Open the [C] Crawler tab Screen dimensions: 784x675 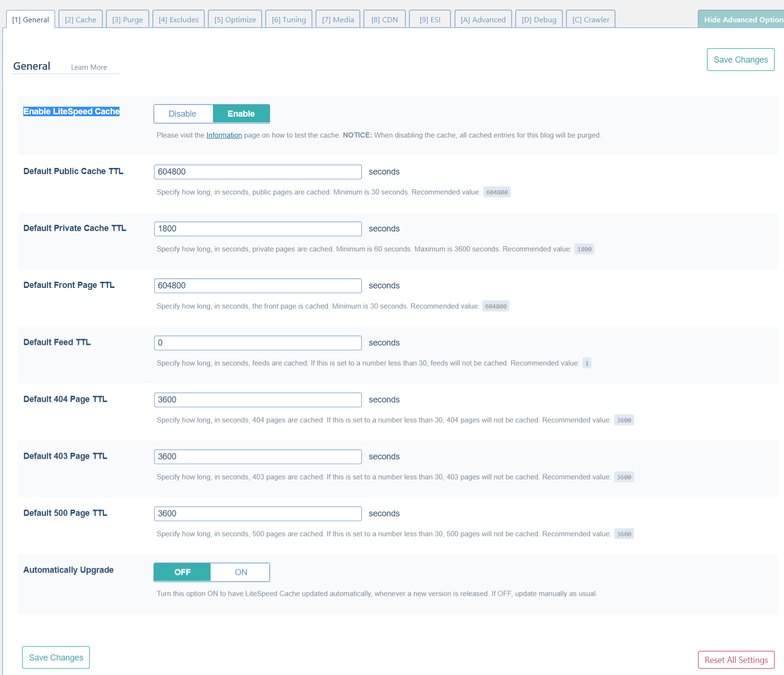click(590, 19)
